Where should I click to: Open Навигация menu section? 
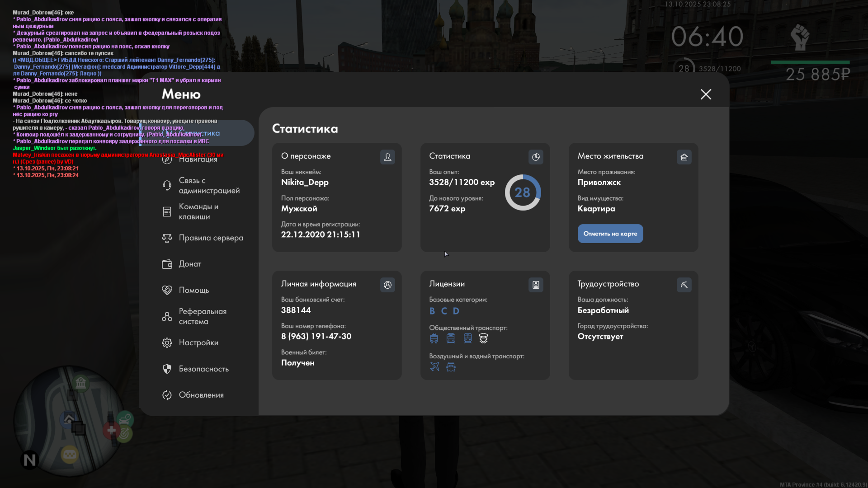[198, 159]
